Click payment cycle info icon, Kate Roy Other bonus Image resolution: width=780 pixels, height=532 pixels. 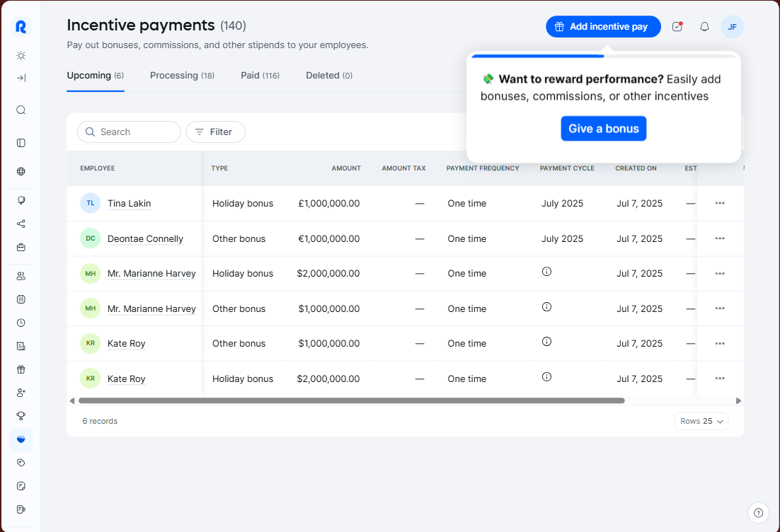546,342
